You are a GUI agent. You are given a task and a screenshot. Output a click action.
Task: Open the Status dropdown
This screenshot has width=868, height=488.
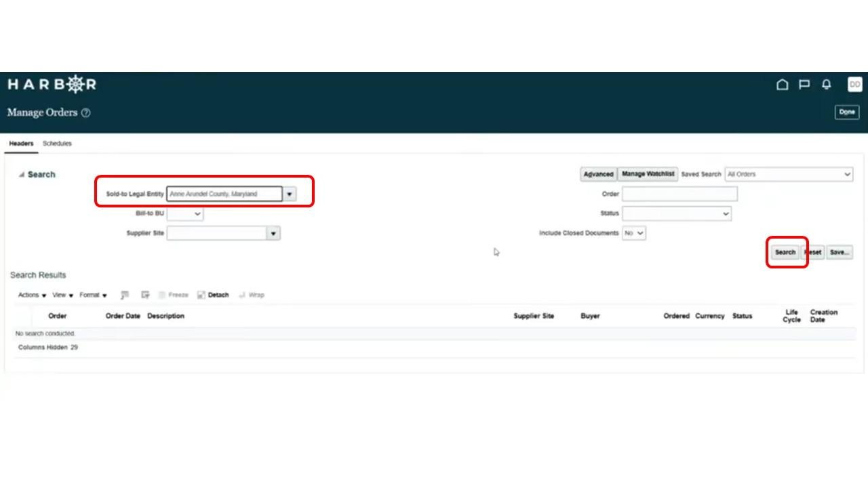pos(676,213)
